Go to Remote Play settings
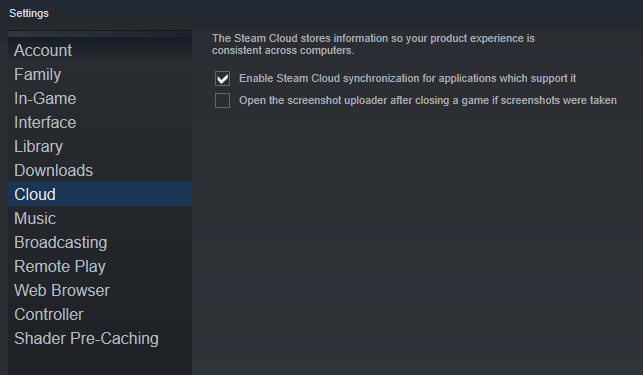 (x=100, y=266)
